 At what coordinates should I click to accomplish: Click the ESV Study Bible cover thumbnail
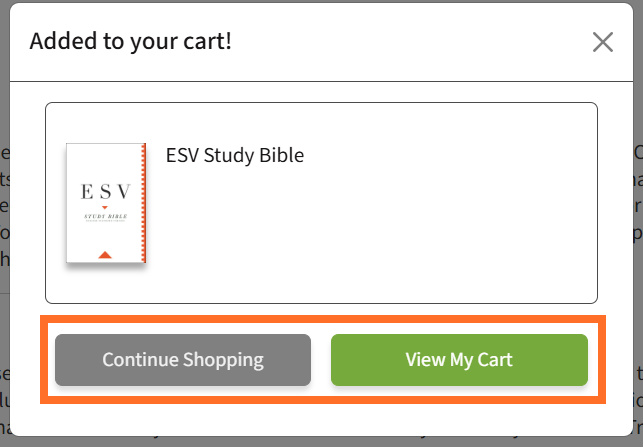106,204
